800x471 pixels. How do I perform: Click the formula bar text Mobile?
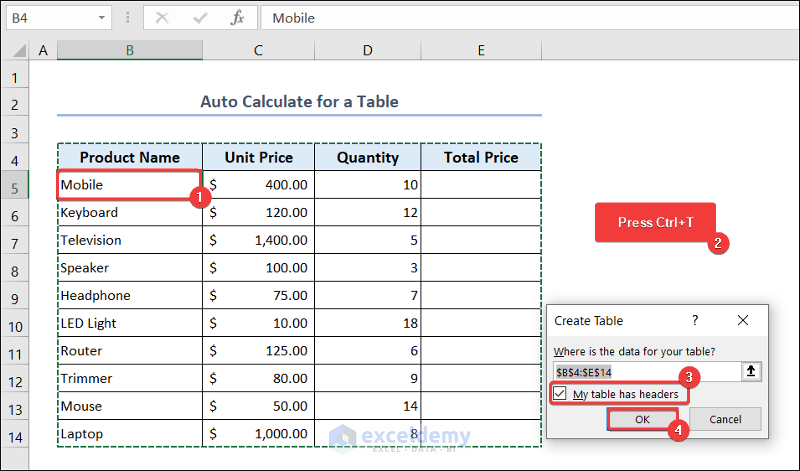pos(293,18)
